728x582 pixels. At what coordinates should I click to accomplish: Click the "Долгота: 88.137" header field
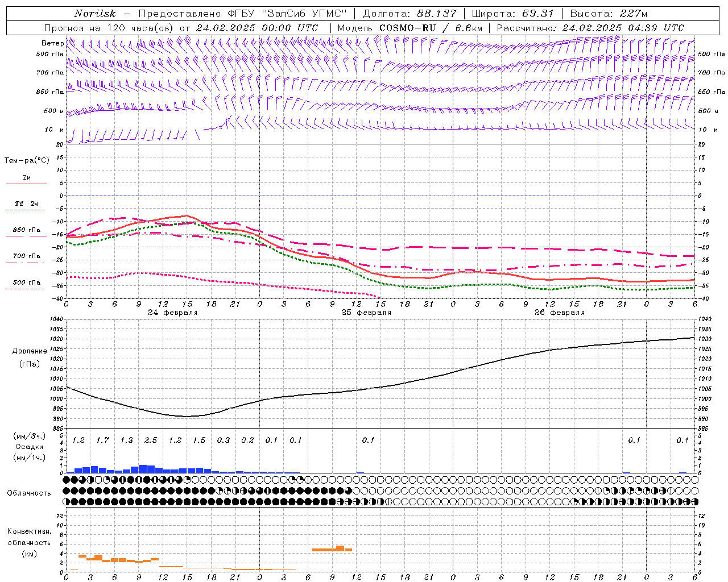pos(409,14)
